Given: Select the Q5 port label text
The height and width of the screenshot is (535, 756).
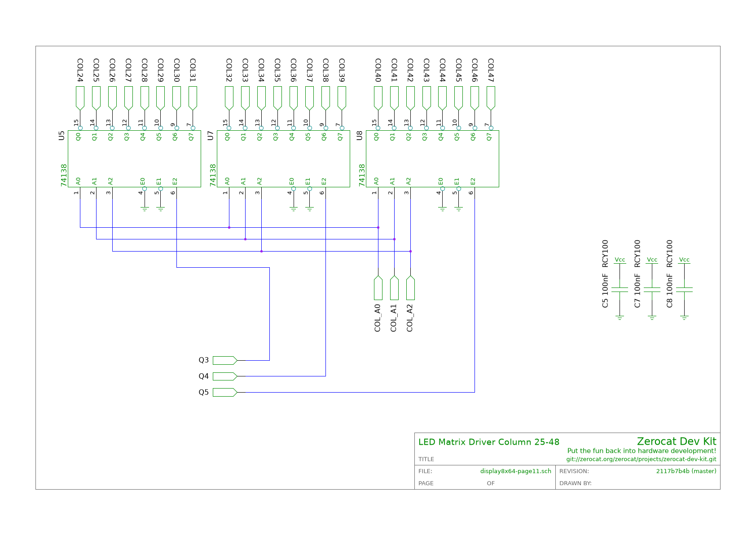Looking at the screenshot, I should coord(204,393).
